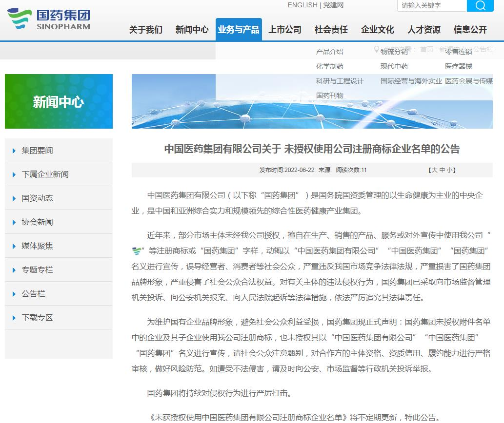Click the Sinopharm logo
The width and height of the screenshot is (504, 423).
(48, 19)
